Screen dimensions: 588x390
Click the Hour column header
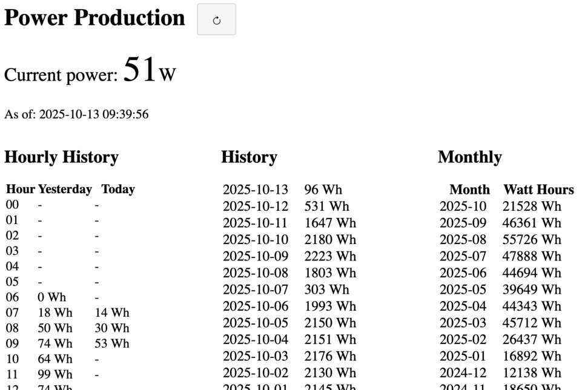pyautogui.click(x=18, y=189)
